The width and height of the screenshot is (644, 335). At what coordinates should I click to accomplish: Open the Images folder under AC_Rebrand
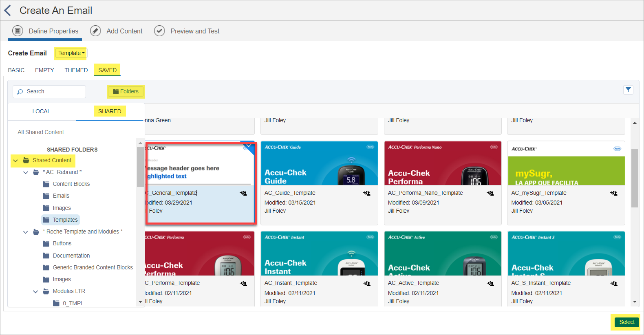point(62,208)
